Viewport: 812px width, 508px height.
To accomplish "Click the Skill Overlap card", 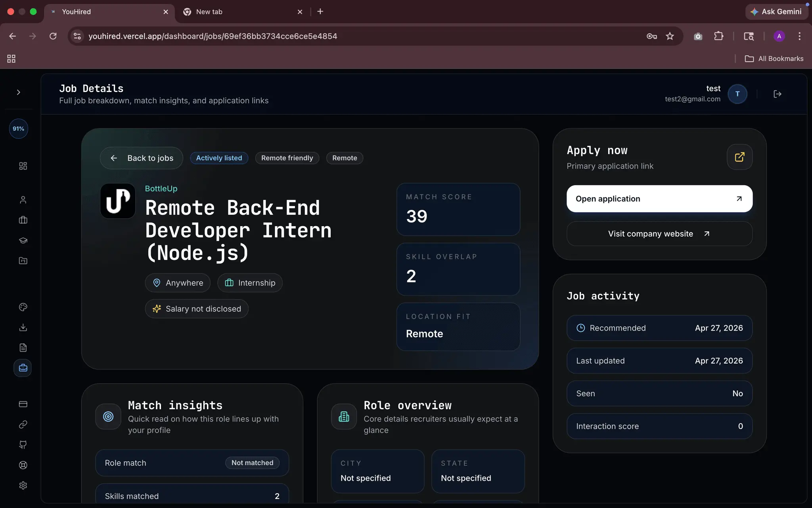I will pyautogui.click(x=458, y=269).
